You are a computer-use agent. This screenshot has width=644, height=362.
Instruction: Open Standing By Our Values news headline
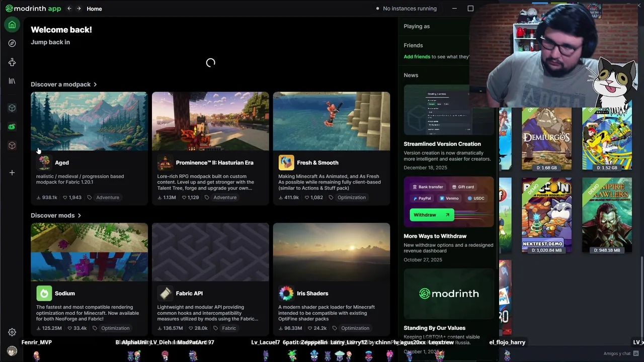point(435,328)
